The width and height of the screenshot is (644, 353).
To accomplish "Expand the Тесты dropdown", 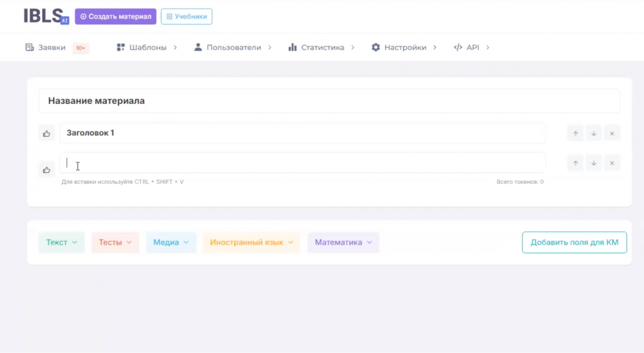I will tap(115, 242).
